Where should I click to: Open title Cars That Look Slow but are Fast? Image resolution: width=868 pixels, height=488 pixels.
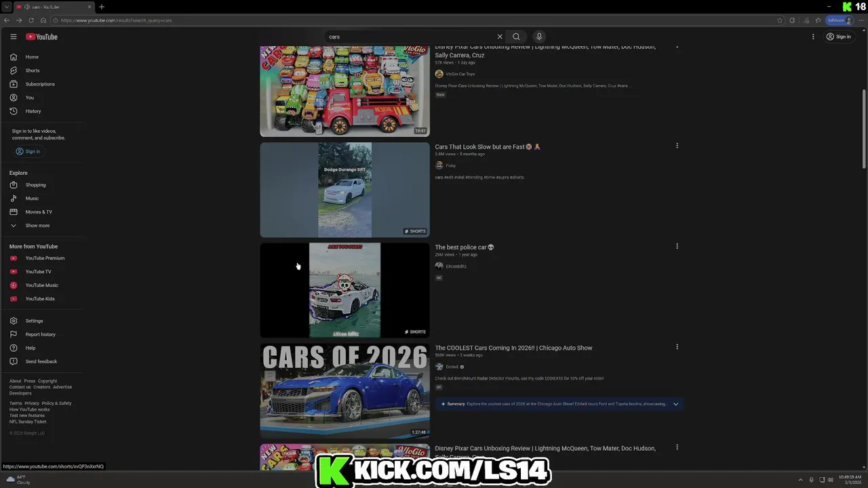pyautogui.click(x=488, y=146)
